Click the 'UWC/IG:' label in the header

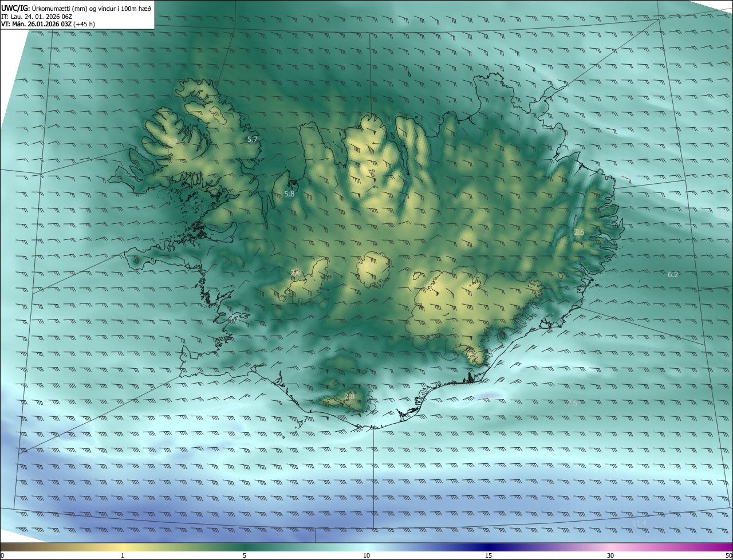click(x=15, y=8)
